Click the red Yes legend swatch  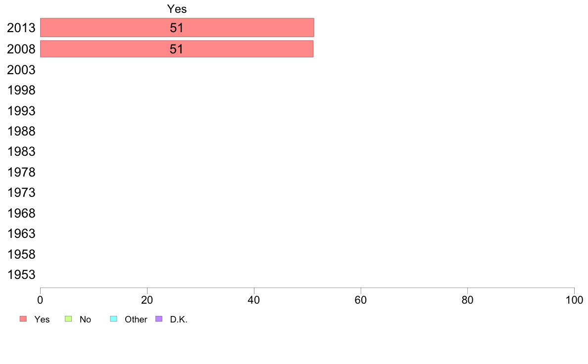click(x=23, y=319)
